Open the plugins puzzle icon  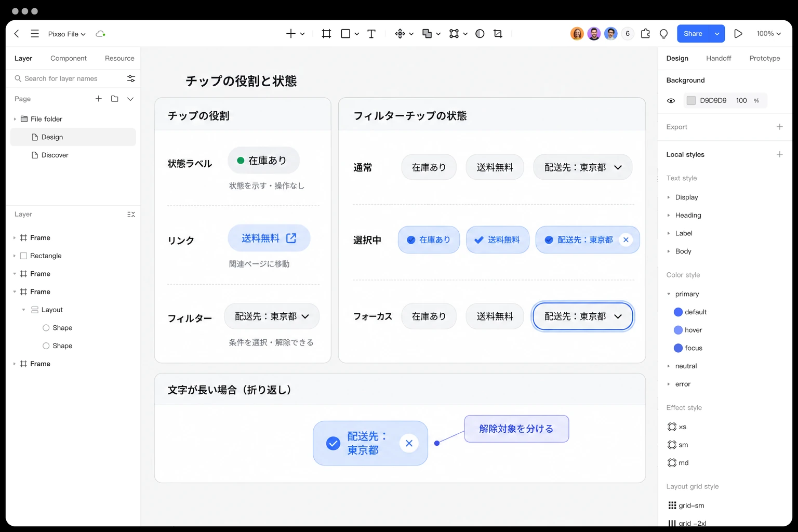[645, 34]
